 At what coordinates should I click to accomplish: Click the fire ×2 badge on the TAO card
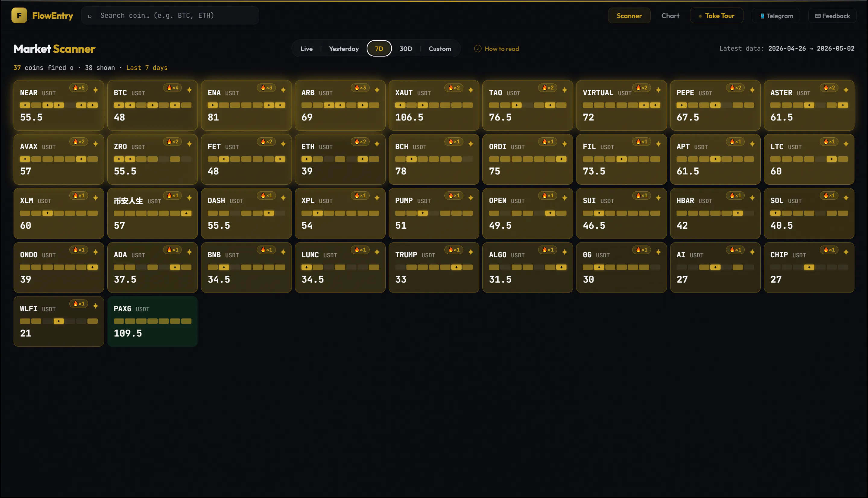(548, 88)
